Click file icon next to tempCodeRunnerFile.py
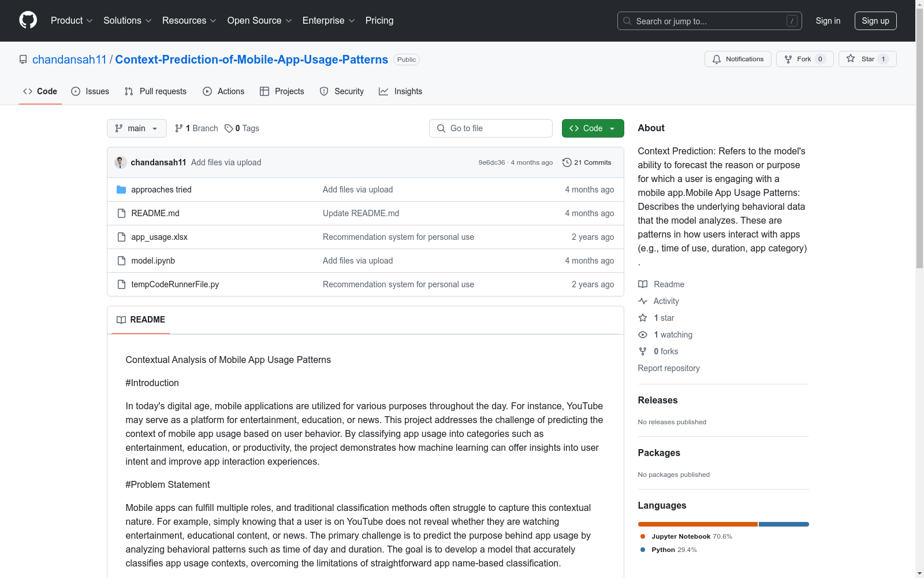The image size is (924, 578). click(121, 284)
